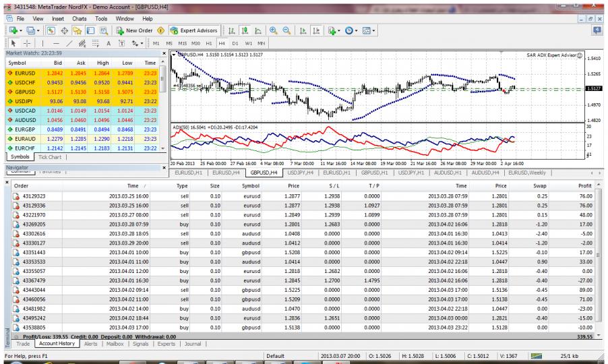Select the Text label tool (A)
608x364 pixels.
pyautogui.click(x=108, y=44)
